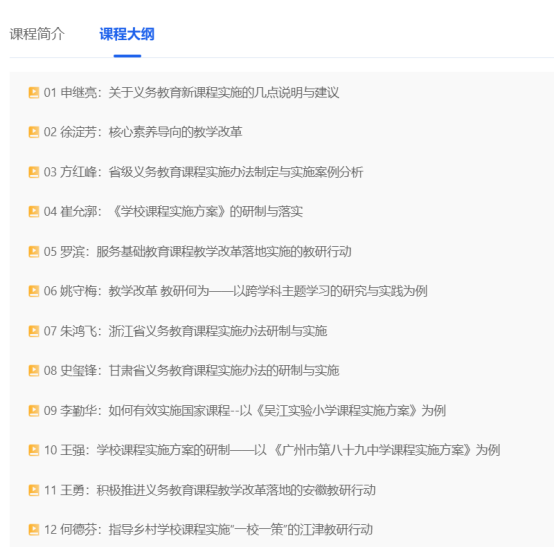
Task: Select video icon next to lesson 04
Action: click(x=34, y=212)
